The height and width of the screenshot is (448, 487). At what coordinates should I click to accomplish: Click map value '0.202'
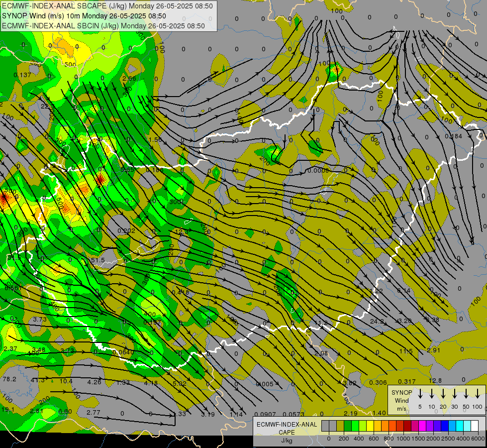(126, 230)
